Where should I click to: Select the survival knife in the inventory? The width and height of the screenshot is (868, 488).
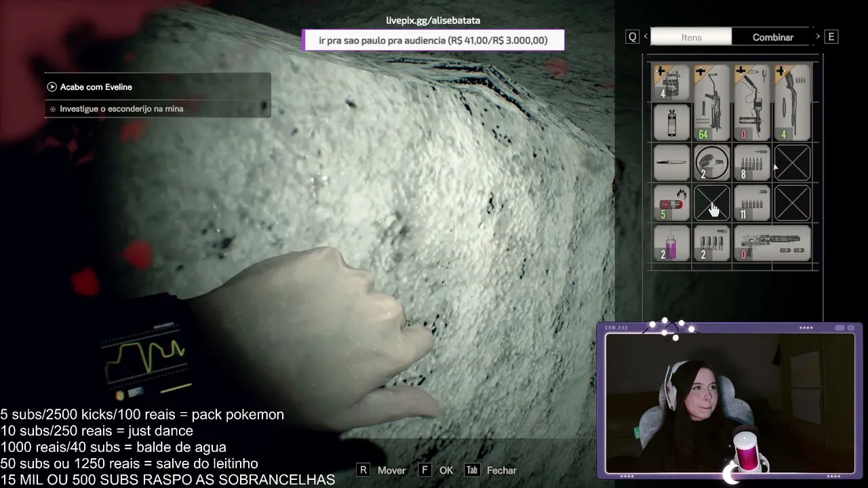point(671,163)
